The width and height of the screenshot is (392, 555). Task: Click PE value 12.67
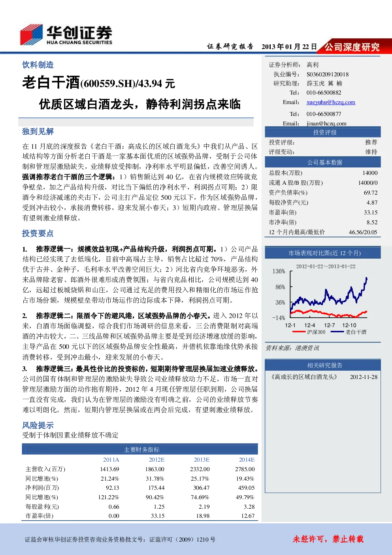click(x=248, y=516)
